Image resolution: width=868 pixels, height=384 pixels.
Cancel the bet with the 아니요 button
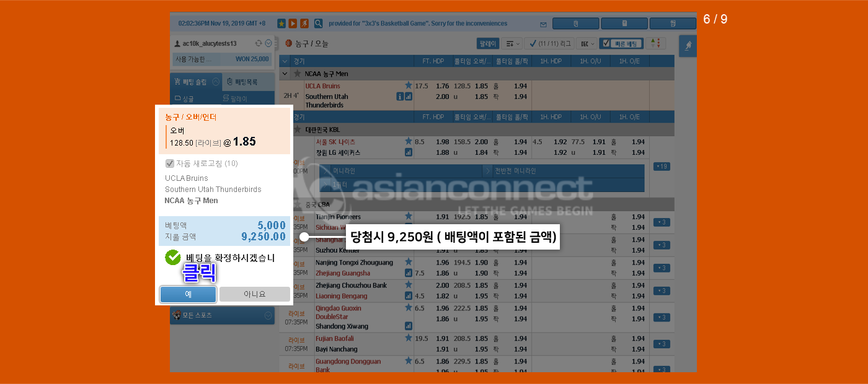tap(254, 294)
